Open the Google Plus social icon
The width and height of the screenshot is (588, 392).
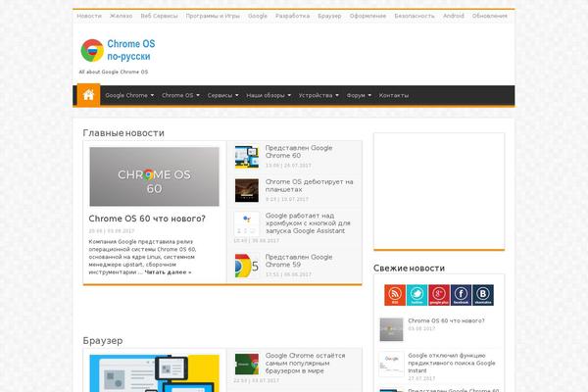click(439, 295)
